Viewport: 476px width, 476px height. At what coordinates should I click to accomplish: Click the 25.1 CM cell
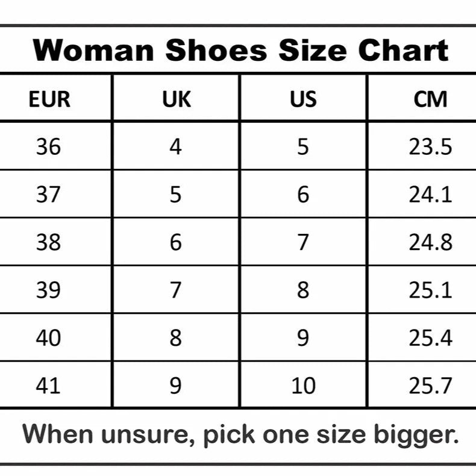click(430, 290)
